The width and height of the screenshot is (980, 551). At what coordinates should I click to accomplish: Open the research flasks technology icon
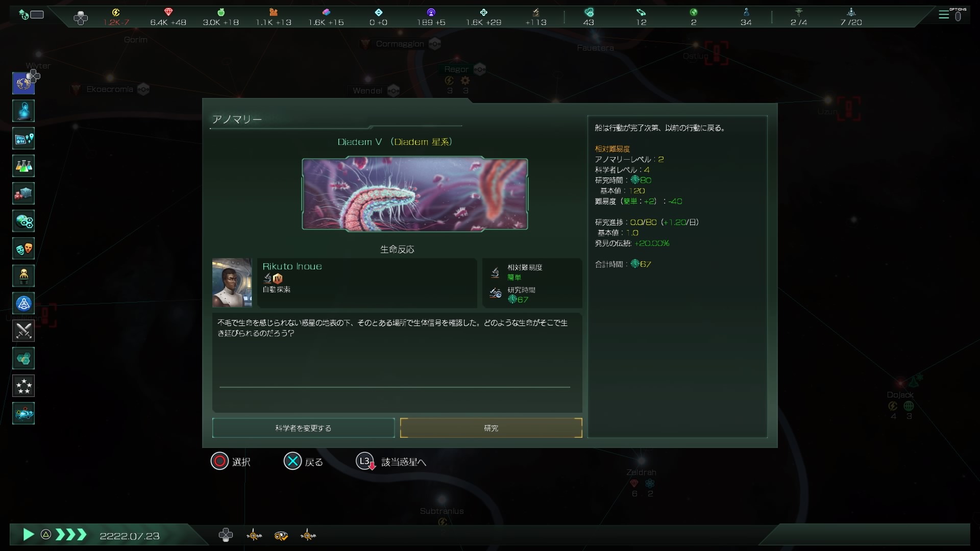coord(23,166)
